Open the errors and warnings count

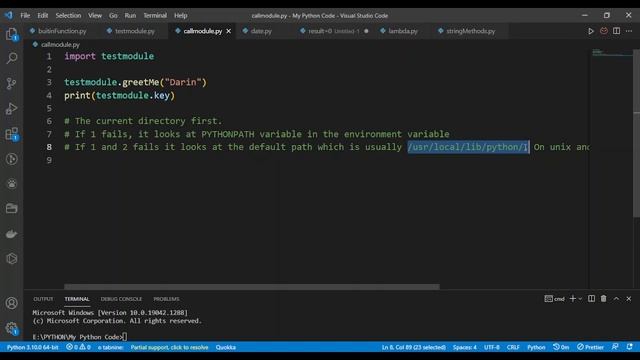(78, 347)
